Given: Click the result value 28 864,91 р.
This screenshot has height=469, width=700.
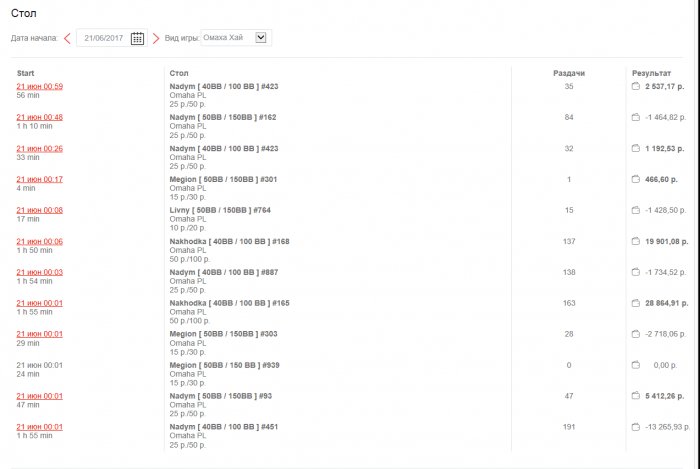Looking at the screenshot, I should tap(667, 303).
